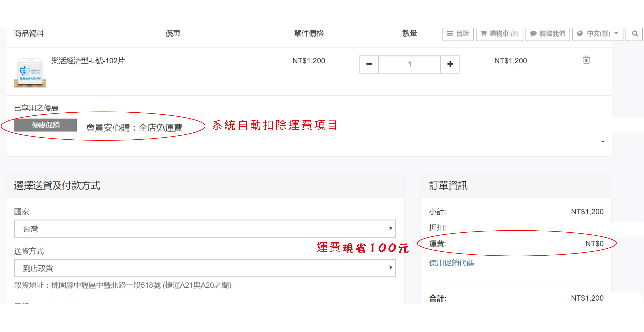Viewport: 644px width, 332px height.
Task: Open the 購物車 cart button
Action: click(499, 34)
